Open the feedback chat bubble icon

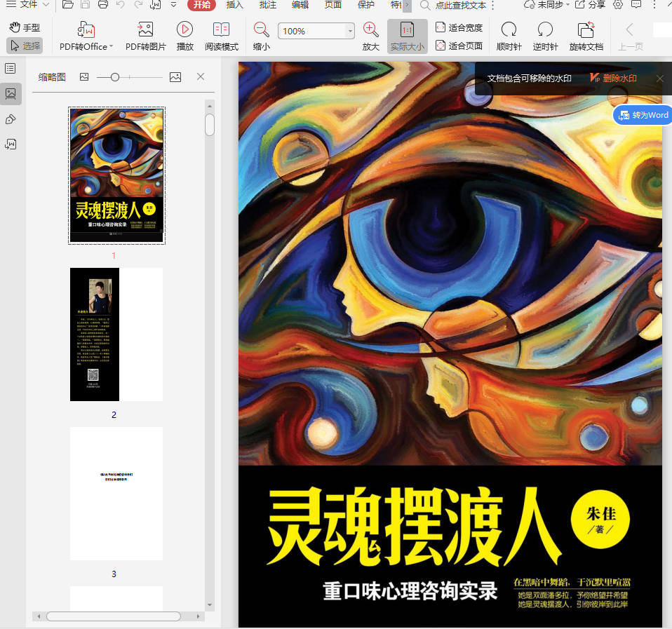click(x=636, y=5)
